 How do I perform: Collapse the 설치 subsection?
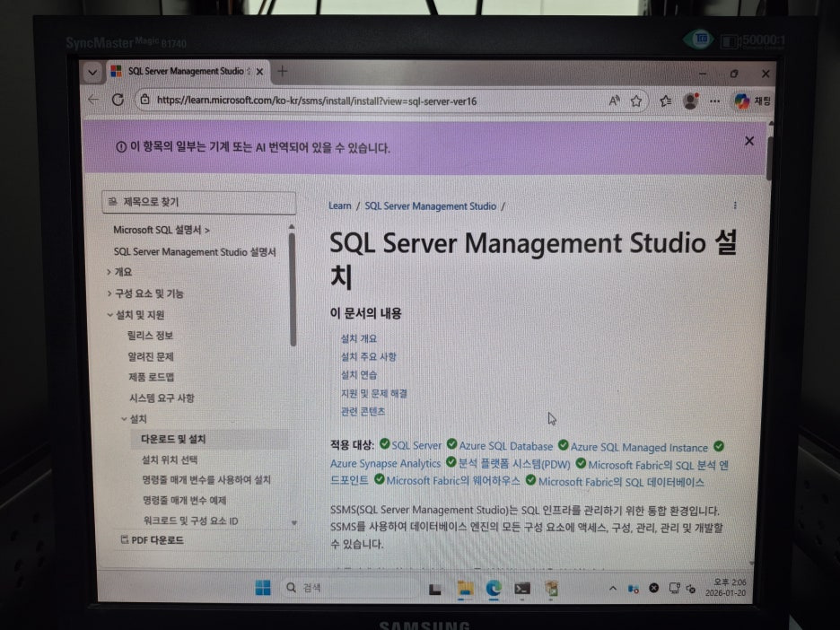pos(134,418)
